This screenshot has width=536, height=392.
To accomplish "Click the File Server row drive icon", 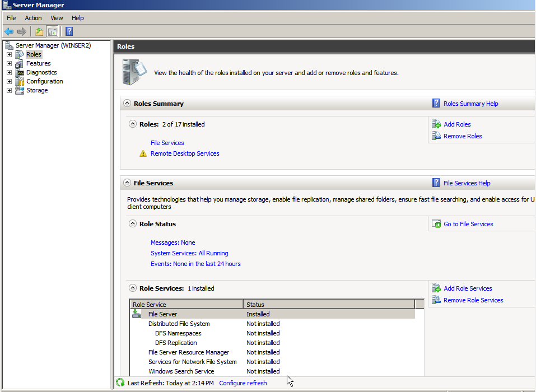I will (137, 314).
